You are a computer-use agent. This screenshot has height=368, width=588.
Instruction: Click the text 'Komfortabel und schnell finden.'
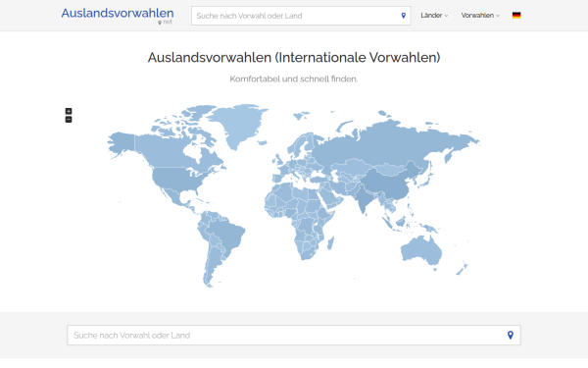click(x=294, y=79)
